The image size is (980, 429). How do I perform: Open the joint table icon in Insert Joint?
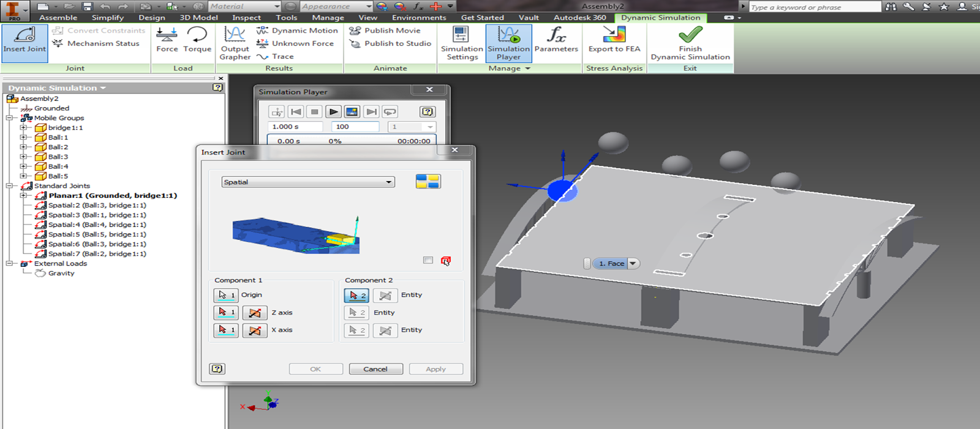coord(428,181)
